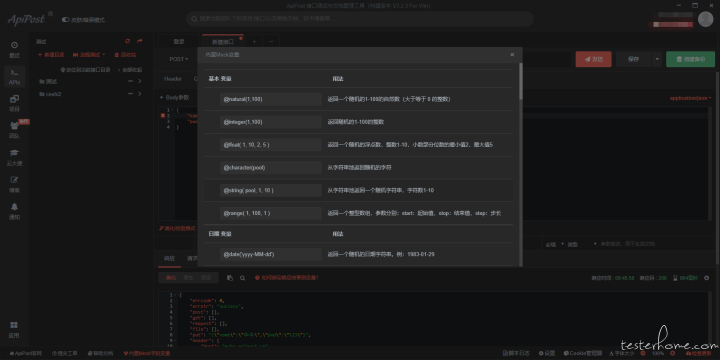
Task: Click 检查更新 check for updates
Action: [x=698, y=354]
